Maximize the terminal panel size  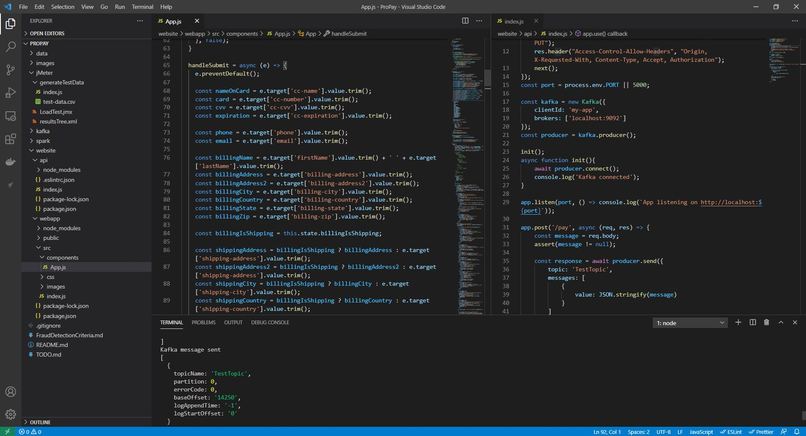coord(781,322)
